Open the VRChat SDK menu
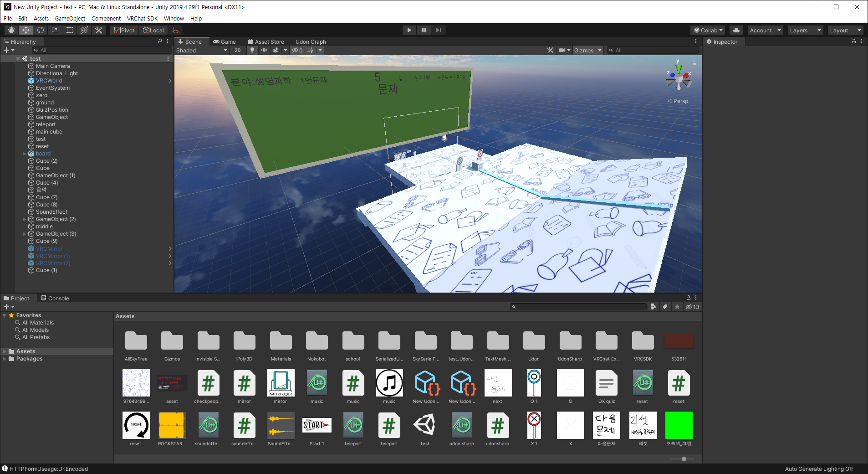The width and height of the screenshot is (868, 474). click(142, 18)
